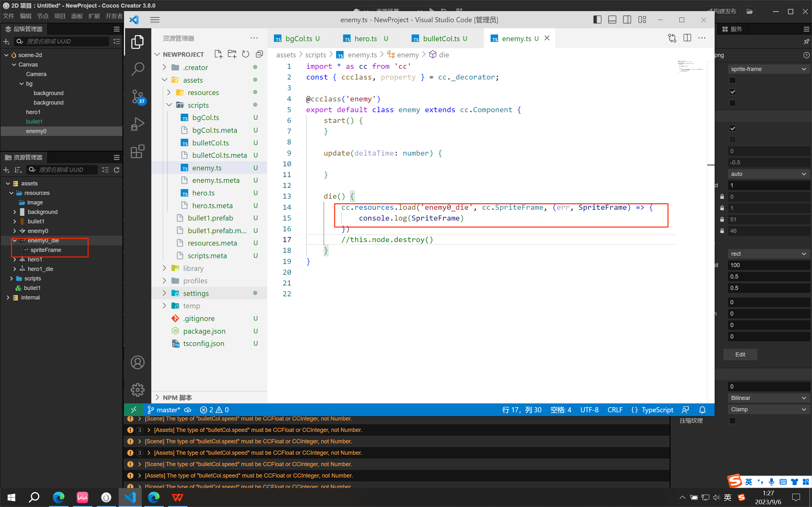Click the Edit button in inspector
The width and height of the screenshot is (812, 507).
740,355
